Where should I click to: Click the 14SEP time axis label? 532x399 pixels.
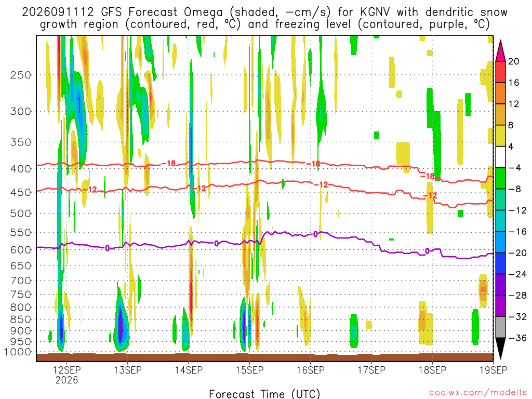(189, 370)
